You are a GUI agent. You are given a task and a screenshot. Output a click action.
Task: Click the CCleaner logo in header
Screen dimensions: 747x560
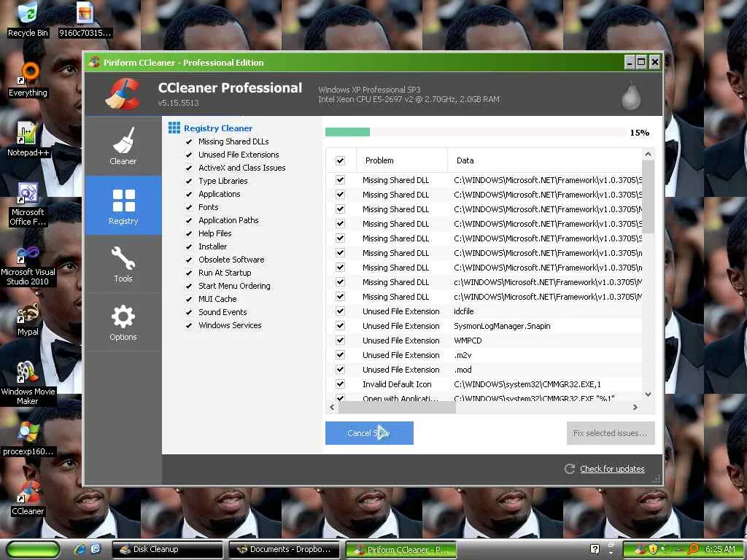[x=123, y=94]
